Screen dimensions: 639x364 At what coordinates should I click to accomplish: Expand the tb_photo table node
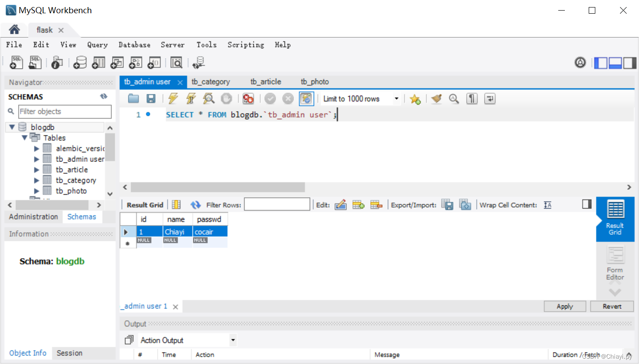(x=37, y=191)
